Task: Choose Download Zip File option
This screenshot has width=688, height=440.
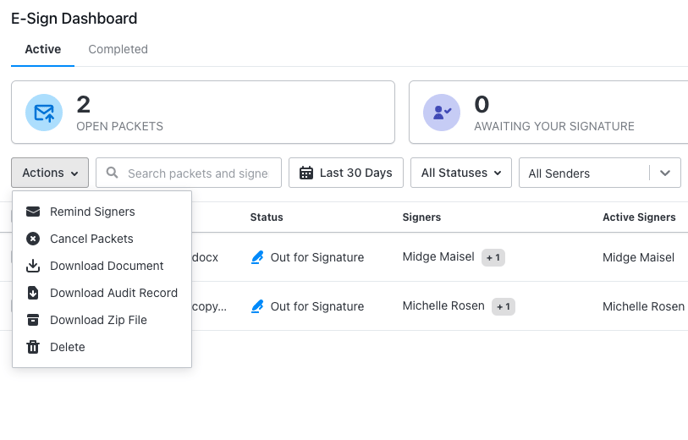Action: (102, 320)
